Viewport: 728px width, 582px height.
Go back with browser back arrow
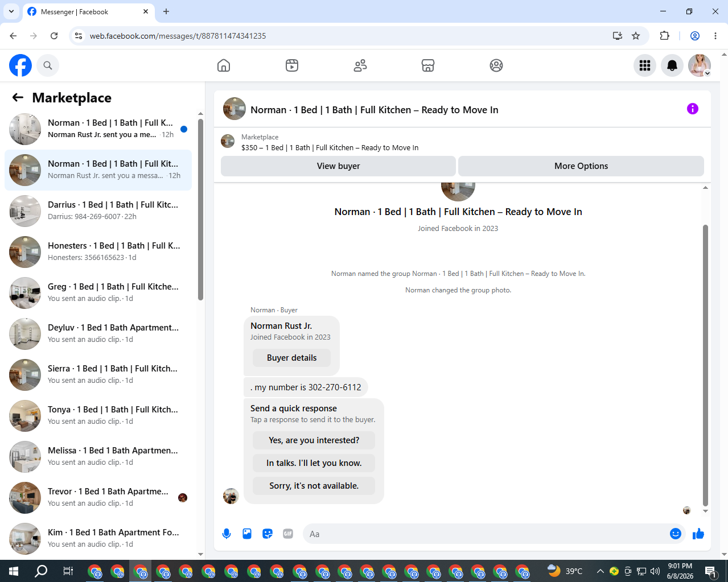[x=13, y=36]
